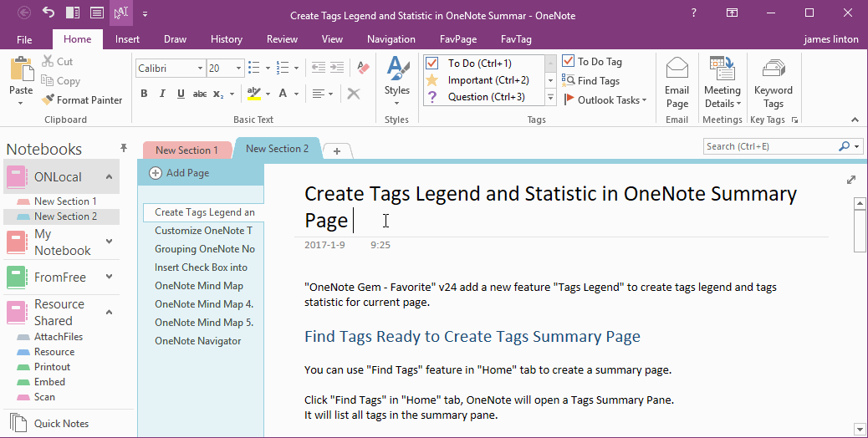
Task: Open the Email Page command
Action: [677, 84]
